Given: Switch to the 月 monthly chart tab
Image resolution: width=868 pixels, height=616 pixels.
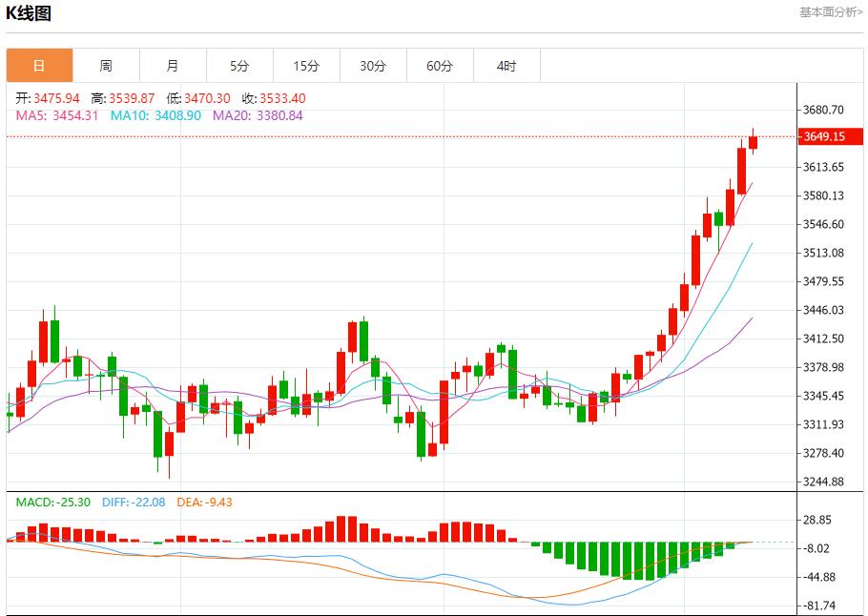Looking at the screenshot, I should pyautogui.click(x=173, y=65).
